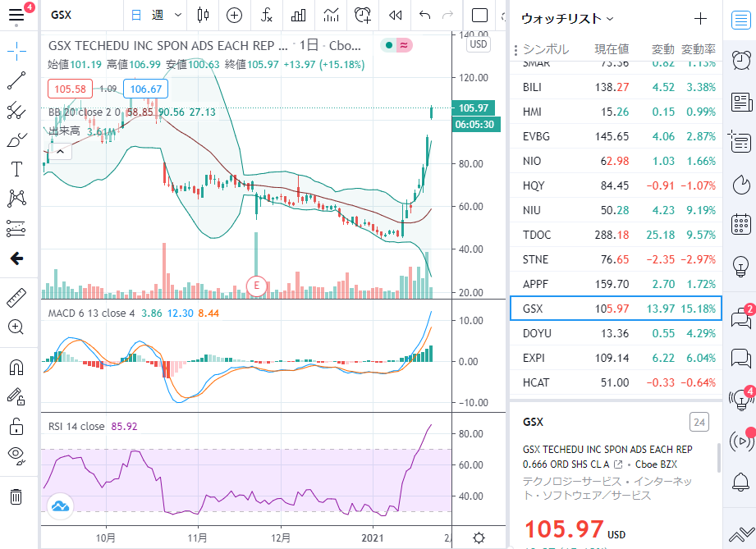
Task: Add a symbol with the plus button
Action: point(700,19)
